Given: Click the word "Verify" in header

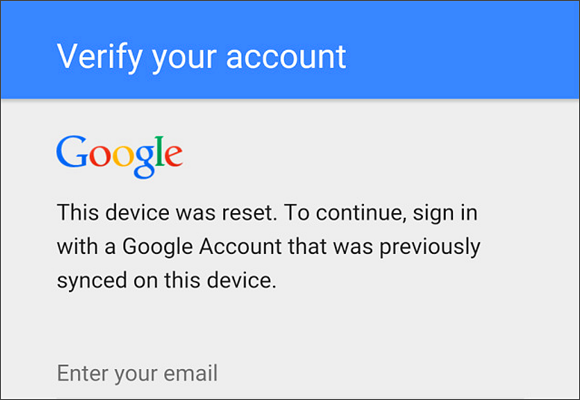Looking at the screenshot, I should click(100, 58).
